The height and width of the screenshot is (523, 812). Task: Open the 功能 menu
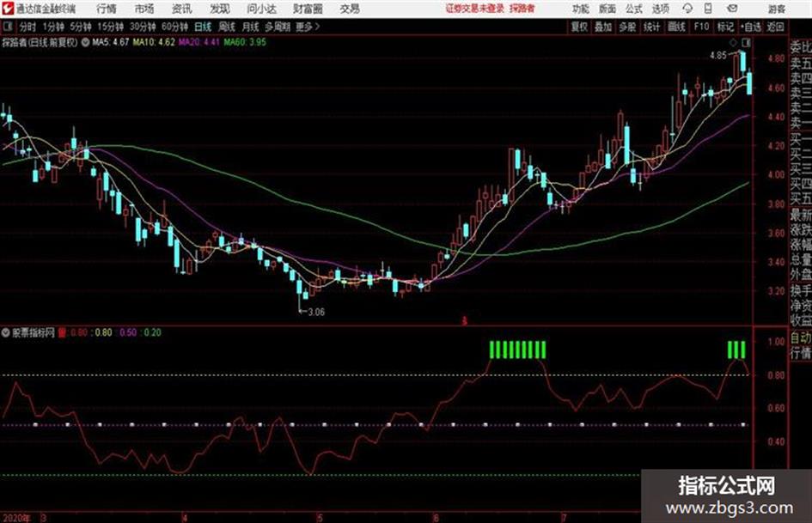[581, 9]
